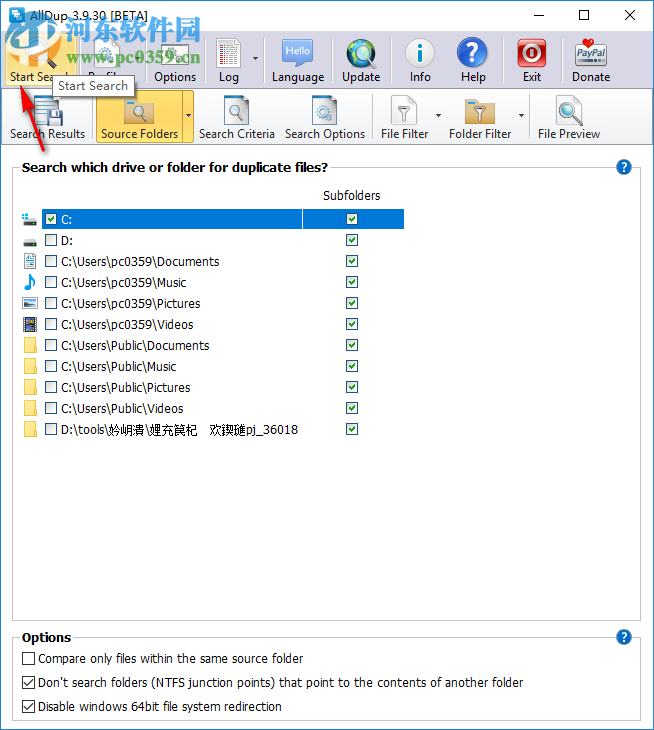The width and height of the screenshot is (654, 730).
Task: Click help icon beside Options section
Action: coord(624,637)
